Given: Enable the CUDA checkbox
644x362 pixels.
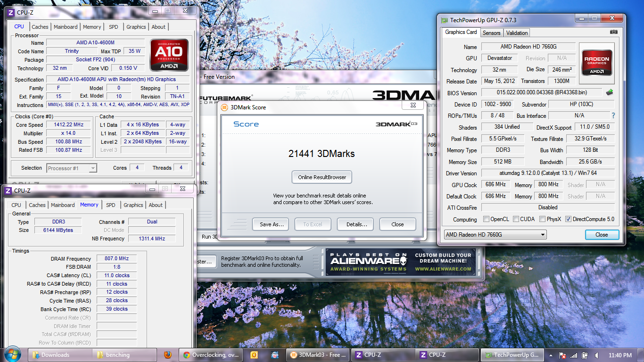Looking at the screenshot, I should click(x=516, y=219).
